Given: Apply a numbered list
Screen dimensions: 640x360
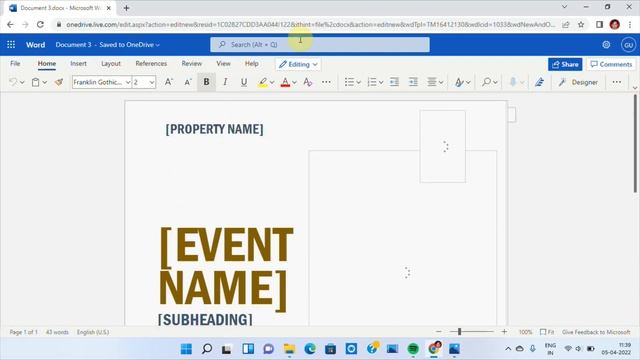Looking at the screenshot, I should 371,82.
